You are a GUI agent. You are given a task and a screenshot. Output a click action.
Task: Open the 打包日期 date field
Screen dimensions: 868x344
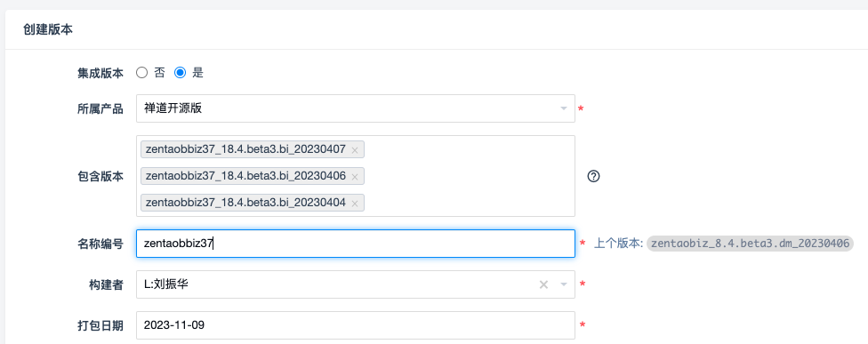(356, 325)
